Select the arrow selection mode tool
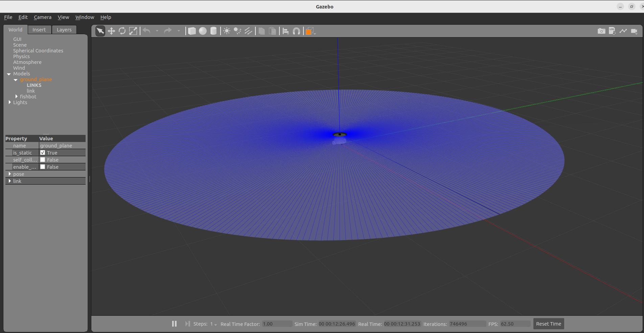Screen dimensions: 644x333 click(100, 31)
